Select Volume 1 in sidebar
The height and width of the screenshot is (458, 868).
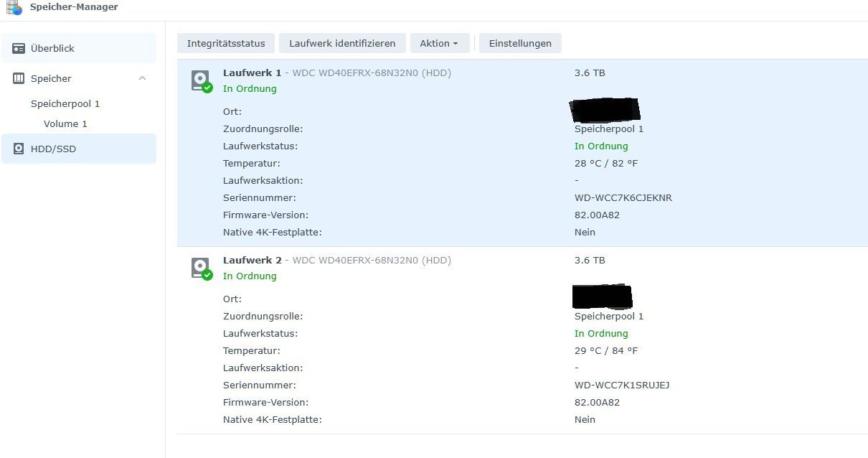pyautogui.click(x=65, y=123)
